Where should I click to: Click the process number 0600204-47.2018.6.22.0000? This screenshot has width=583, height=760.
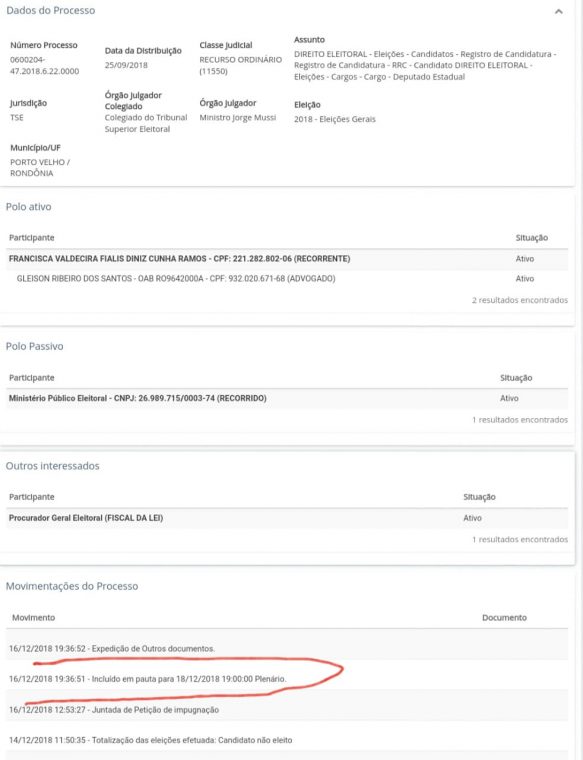(45, 65)
